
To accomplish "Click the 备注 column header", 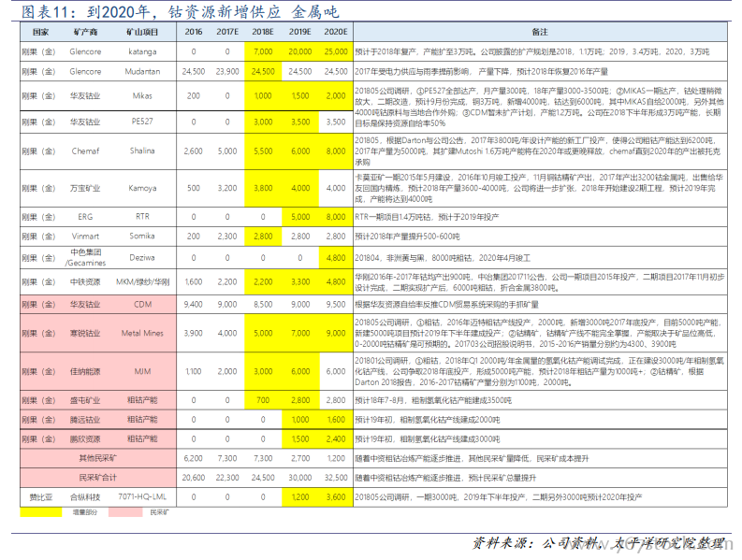I will click(x=540, y=32).
